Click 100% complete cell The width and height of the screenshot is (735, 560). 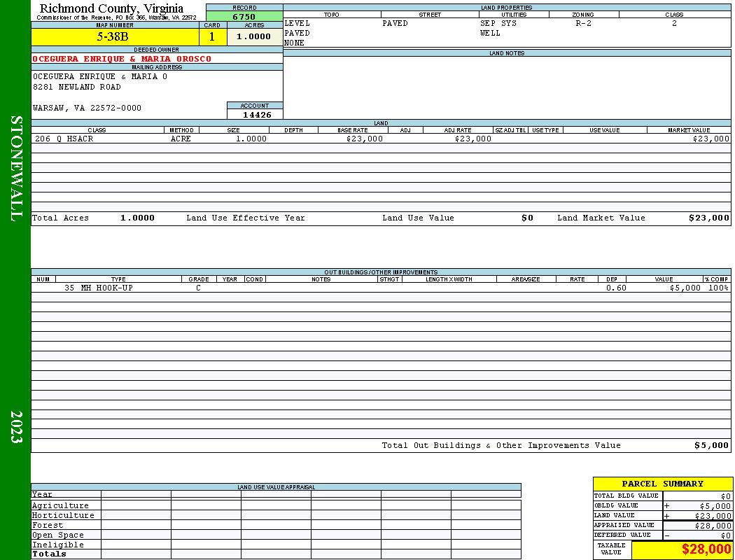[718, 288]
